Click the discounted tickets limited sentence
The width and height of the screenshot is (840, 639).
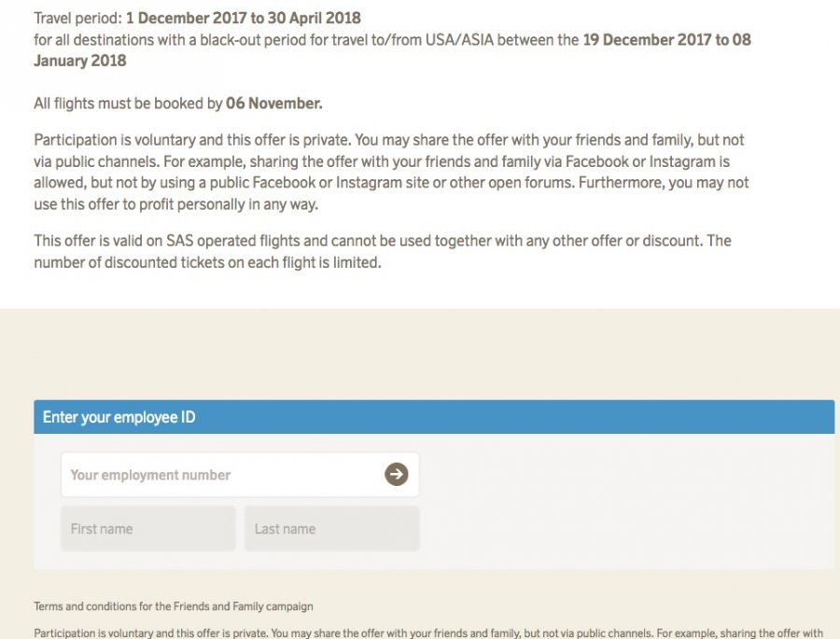pos(208,262)
